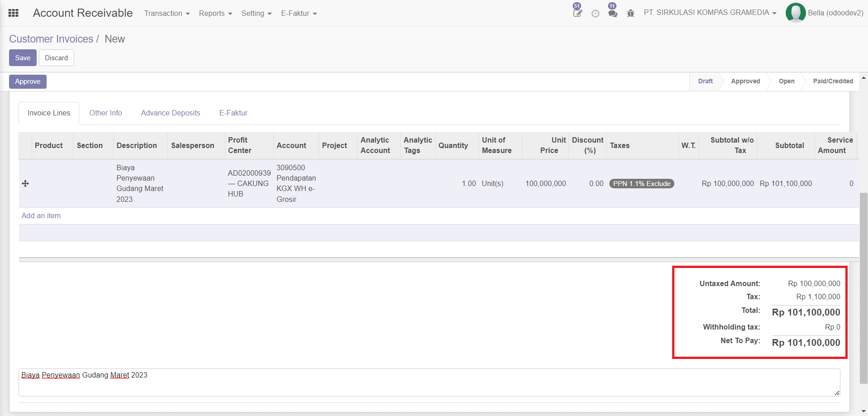Expand the Setting dropdown menu

(x=256, y=14)
